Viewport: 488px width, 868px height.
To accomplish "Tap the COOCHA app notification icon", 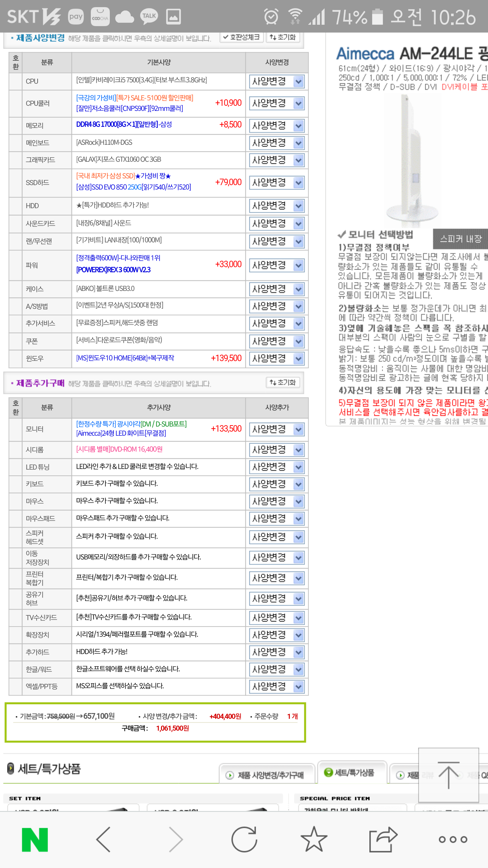I will (x=100, y=16).
